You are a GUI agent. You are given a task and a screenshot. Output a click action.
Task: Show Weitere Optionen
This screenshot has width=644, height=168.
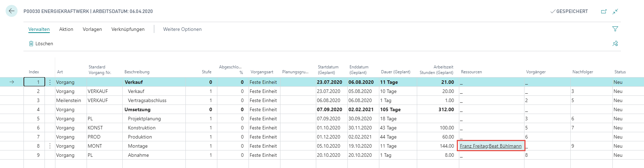(x=182, y=29)
